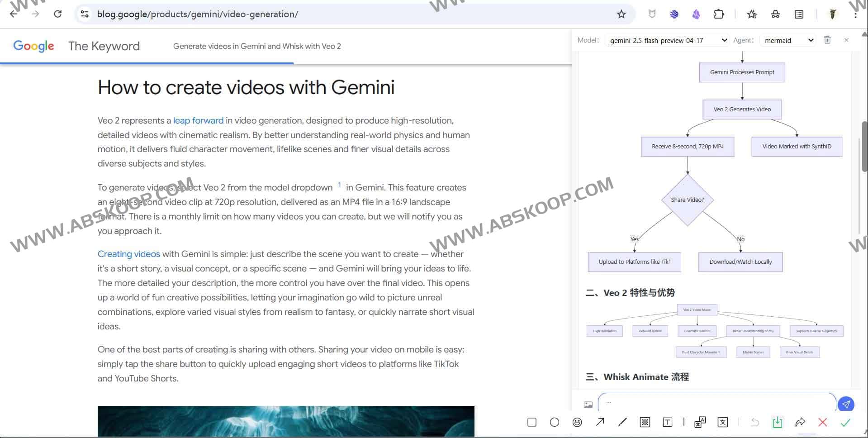The height and width of the screenshot is (438, 868).
Task: Open the 'leap forward' link in the article
Action: (x=198, y=120)
